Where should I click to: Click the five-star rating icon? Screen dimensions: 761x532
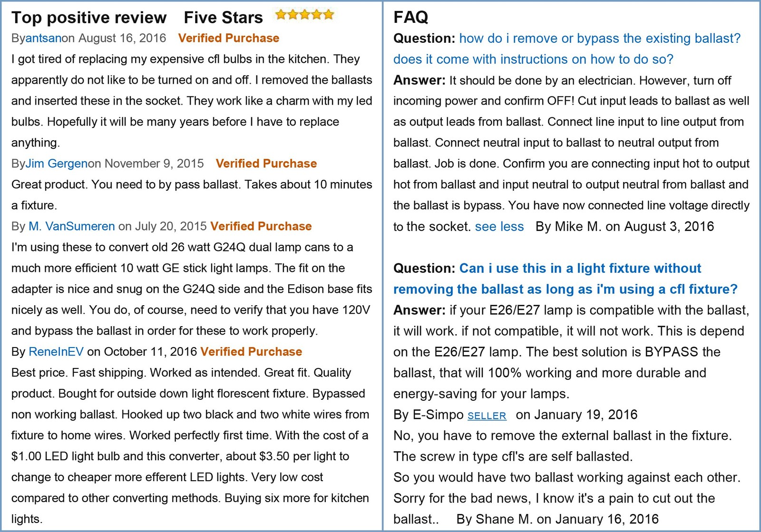[x=304, y=15]
